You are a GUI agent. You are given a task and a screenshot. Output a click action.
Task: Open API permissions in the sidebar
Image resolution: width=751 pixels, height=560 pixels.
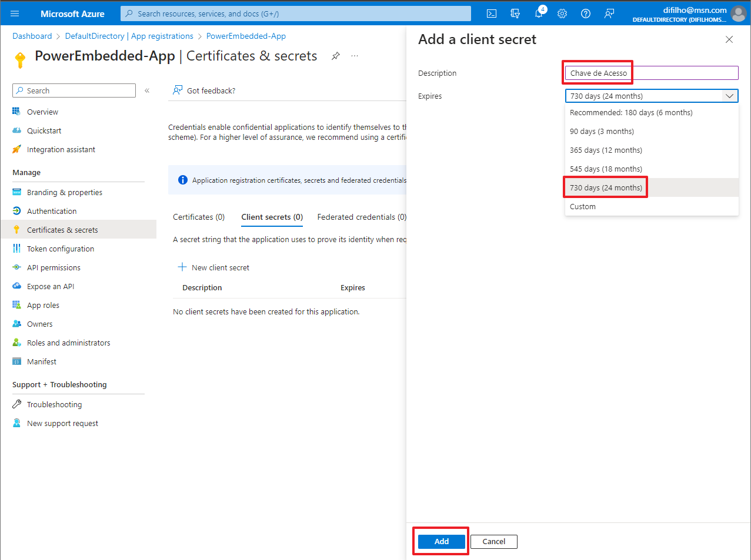pos(54,268)
